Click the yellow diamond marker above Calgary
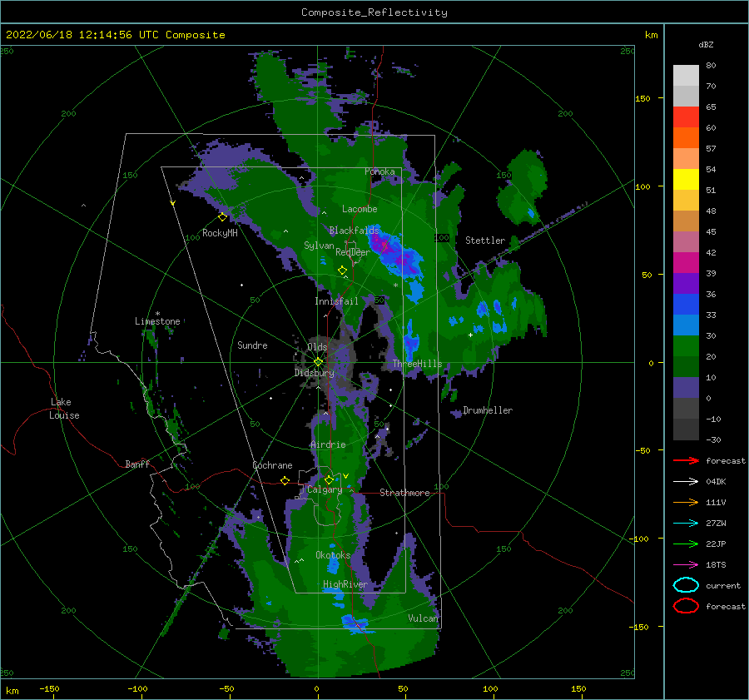This screenshot has height=700, width=749. pos(329,479)
